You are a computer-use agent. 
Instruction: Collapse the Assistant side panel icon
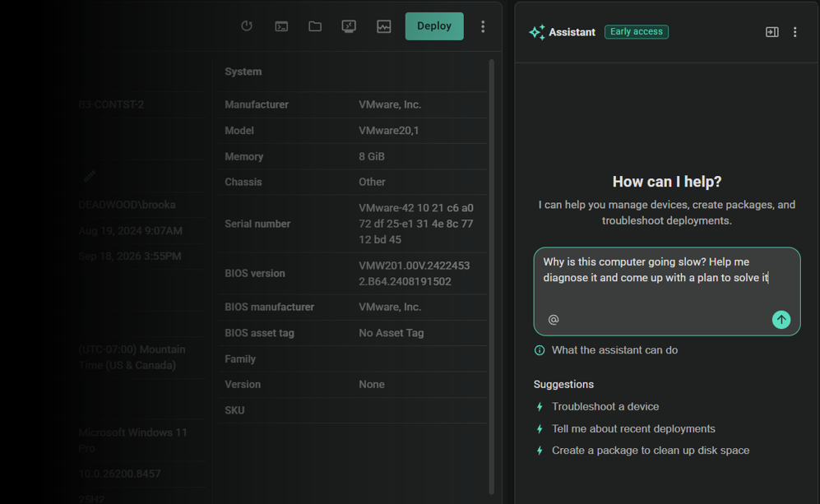[772, 32]
